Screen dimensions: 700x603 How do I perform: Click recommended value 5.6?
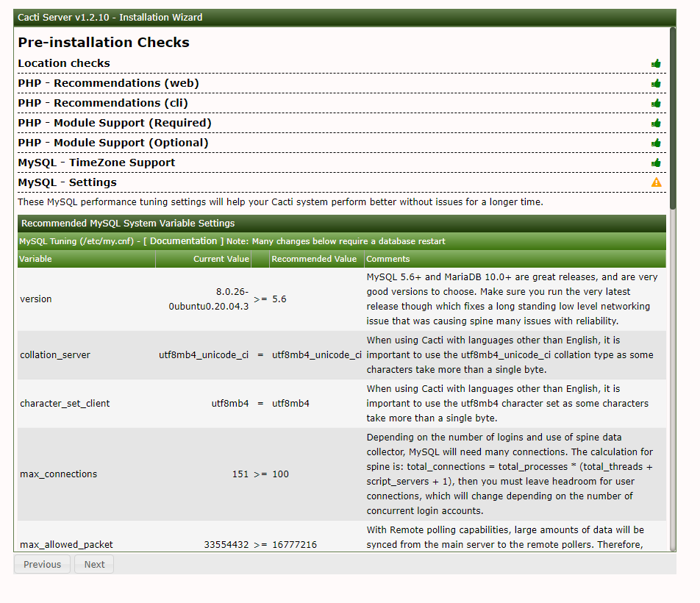pos(279,299)
